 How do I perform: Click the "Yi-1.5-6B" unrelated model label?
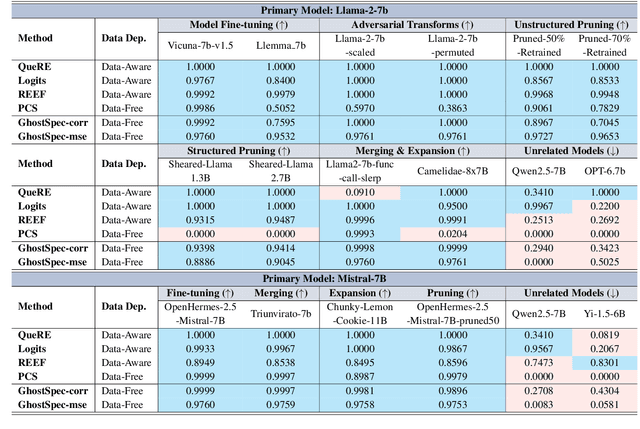point(609,310)
